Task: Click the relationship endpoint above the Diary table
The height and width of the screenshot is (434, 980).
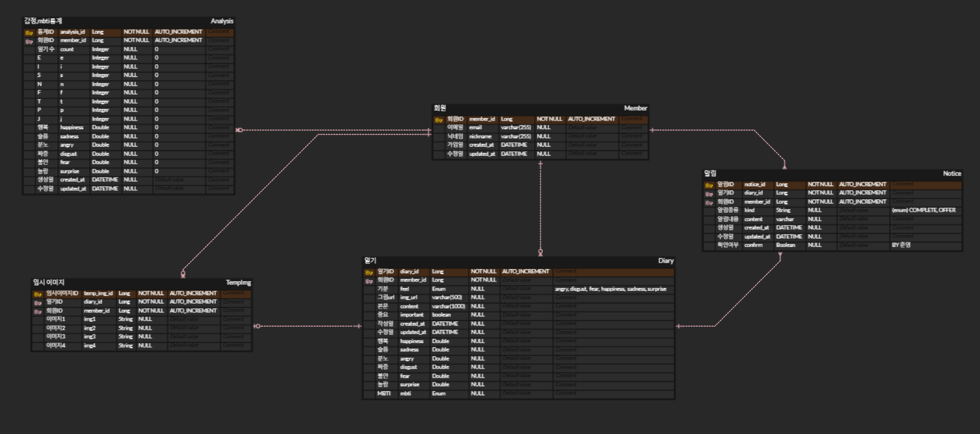Action: (540, 252)
